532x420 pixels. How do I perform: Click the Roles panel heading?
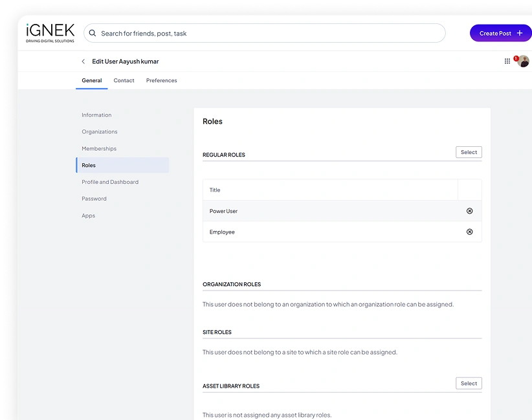[x=212, y=122]
